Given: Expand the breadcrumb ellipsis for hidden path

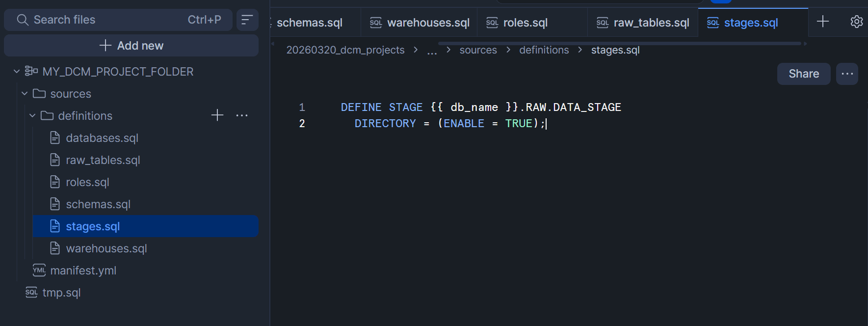Looking at the screenshot, I should tap(432, 51).
